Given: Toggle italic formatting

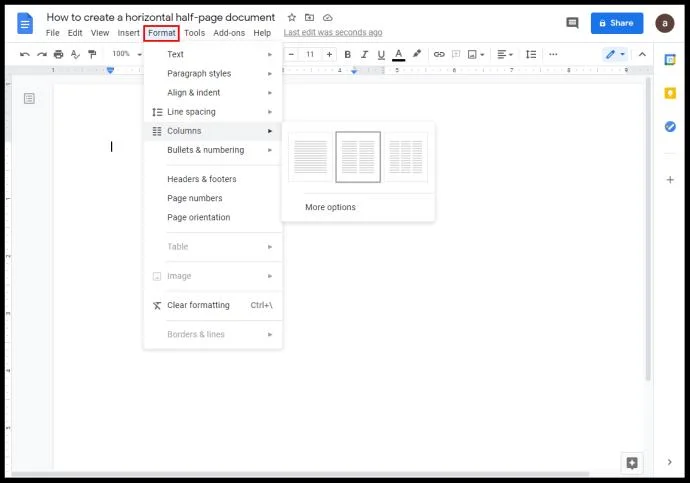Looking at the screenshot, I should (x=364, y=55).
